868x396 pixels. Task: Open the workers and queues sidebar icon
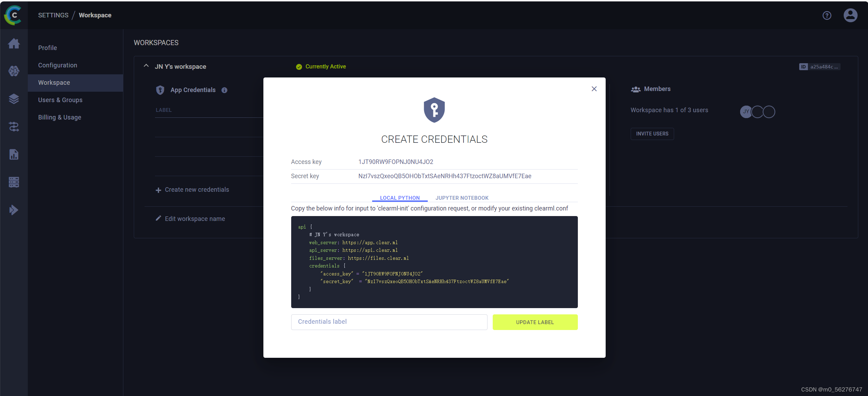(x=14, y=182)
